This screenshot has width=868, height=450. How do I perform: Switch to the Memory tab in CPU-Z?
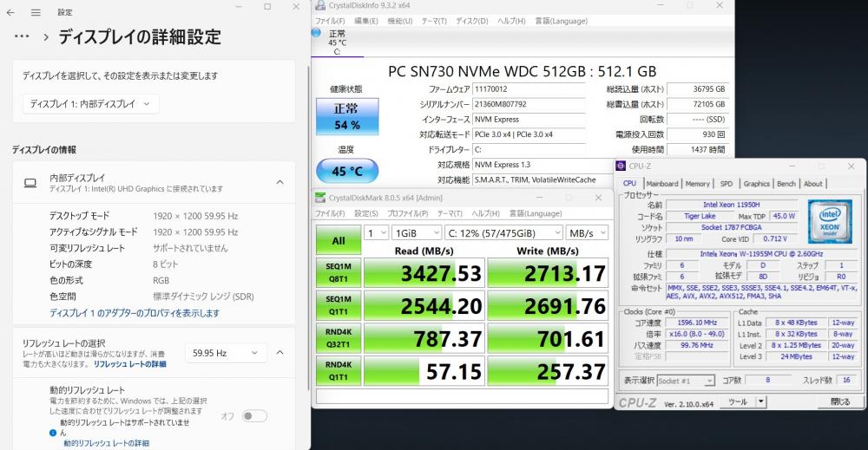698,184
